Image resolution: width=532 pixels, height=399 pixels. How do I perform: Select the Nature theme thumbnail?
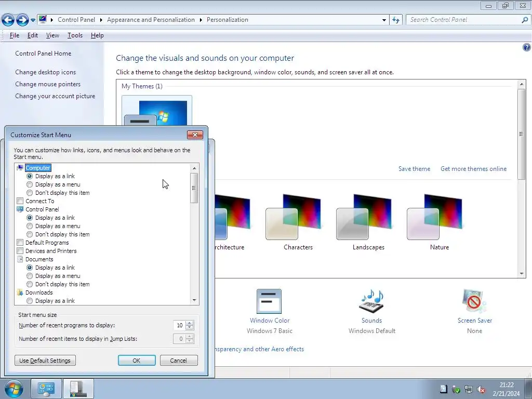pyautogui.click(x=435, y=217)
